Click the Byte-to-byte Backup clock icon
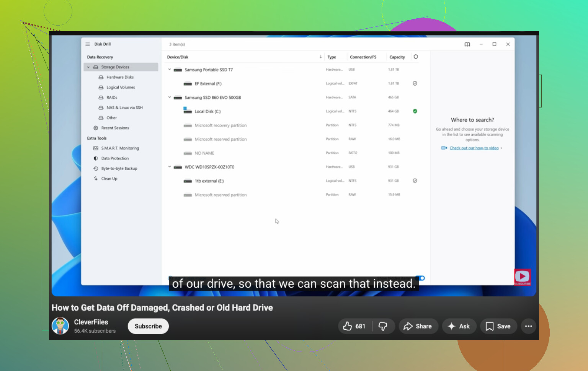This screenshot has width=588, height=371. point(96,169)
